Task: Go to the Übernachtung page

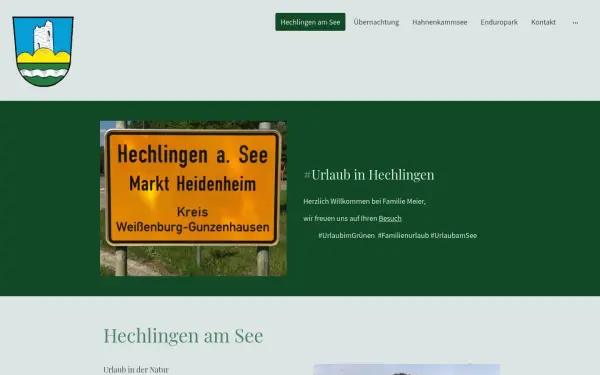Action: (x=376, y=22)
